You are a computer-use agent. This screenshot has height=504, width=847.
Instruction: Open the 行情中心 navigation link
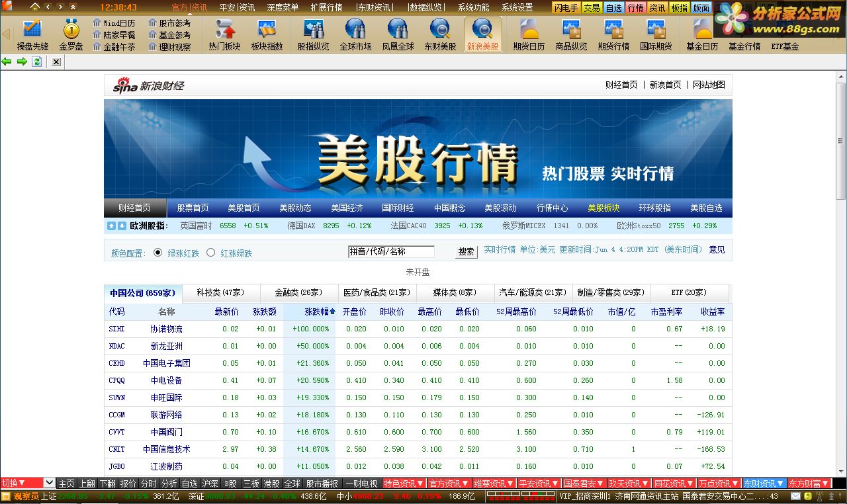tap(552, 208)
